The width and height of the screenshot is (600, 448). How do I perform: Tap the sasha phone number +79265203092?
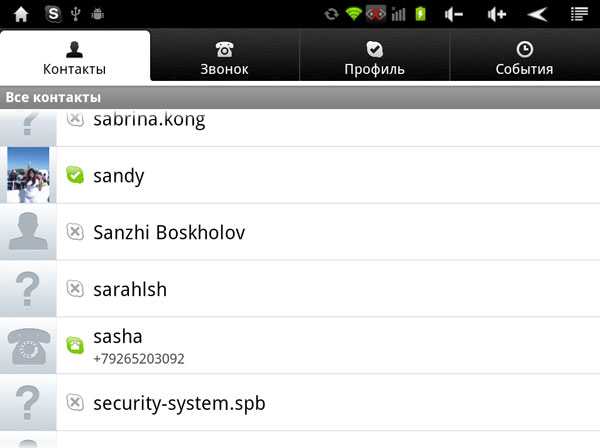pyautogui.click(x=139, y=359)
